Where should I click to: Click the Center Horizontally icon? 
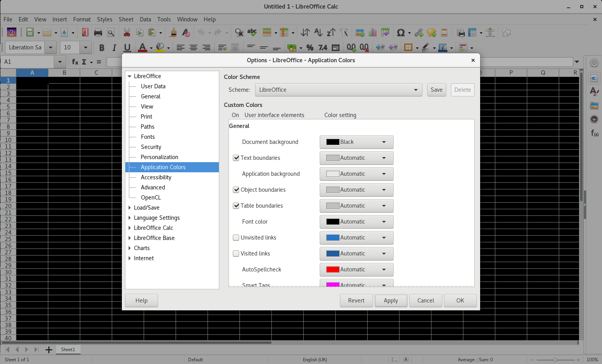193,47
